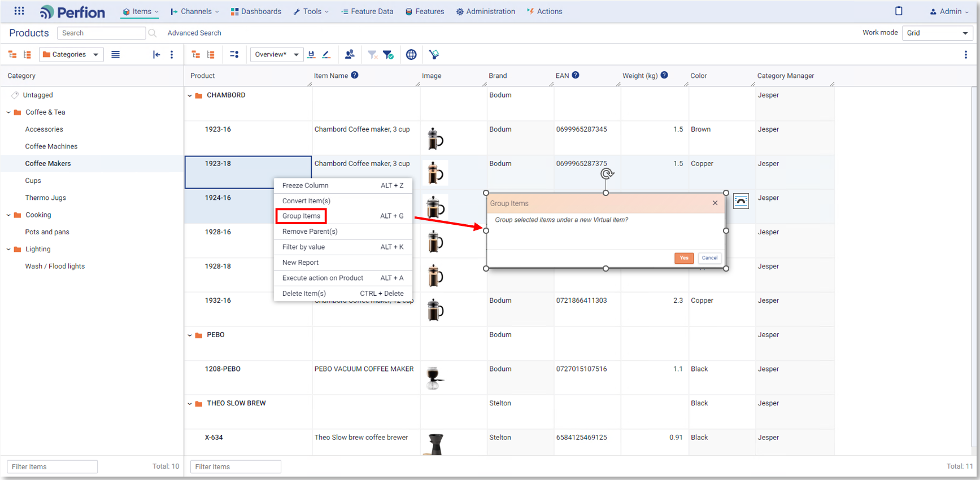Open the three-dot menu at far right of toolbar
Viewport: 980px width, 480px height.
966,55
